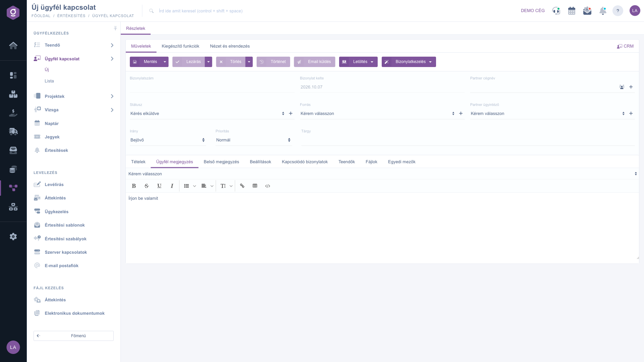Open the code view icon in the editor
644x362 pixels.
click(268, 186)
